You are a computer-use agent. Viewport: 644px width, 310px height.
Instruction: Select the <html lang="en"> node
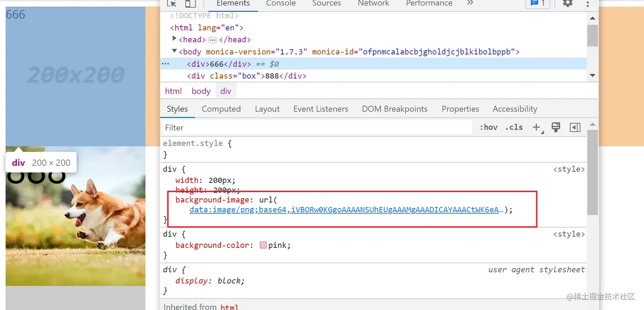pyautogui.click(x=207, y=28)
